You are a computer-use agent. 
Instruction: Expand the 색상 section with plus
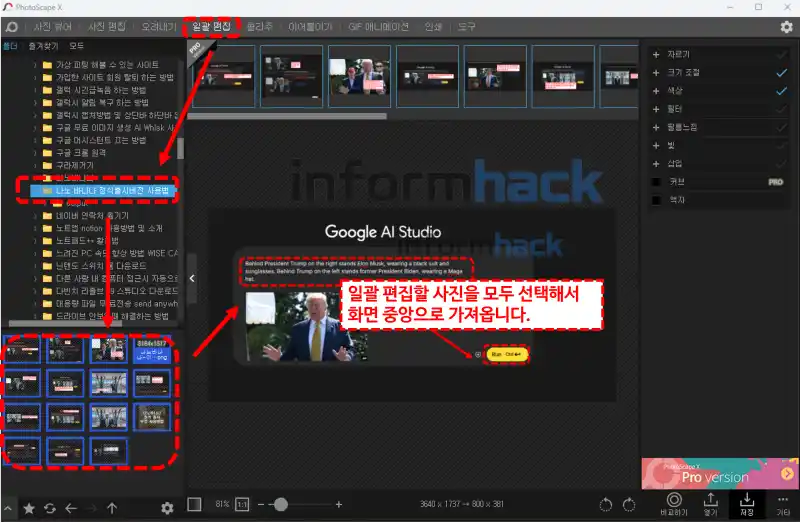[x=656, y=91]
